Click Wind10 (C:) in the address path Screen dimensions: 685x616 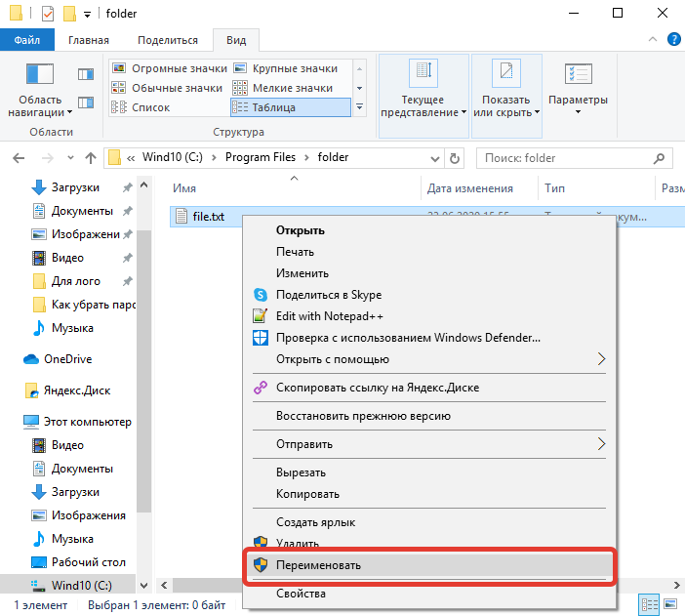point(173,157)
